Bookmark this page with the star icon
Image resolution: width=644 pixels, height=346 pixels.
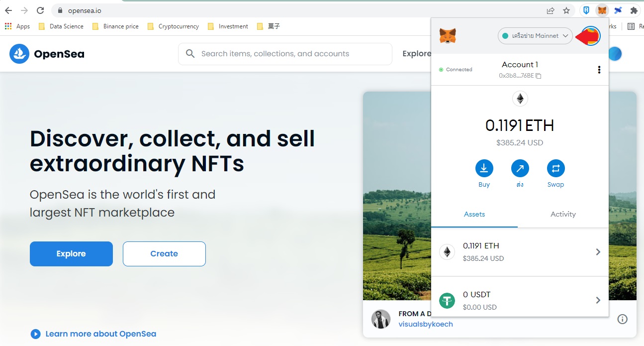point(566,10)
